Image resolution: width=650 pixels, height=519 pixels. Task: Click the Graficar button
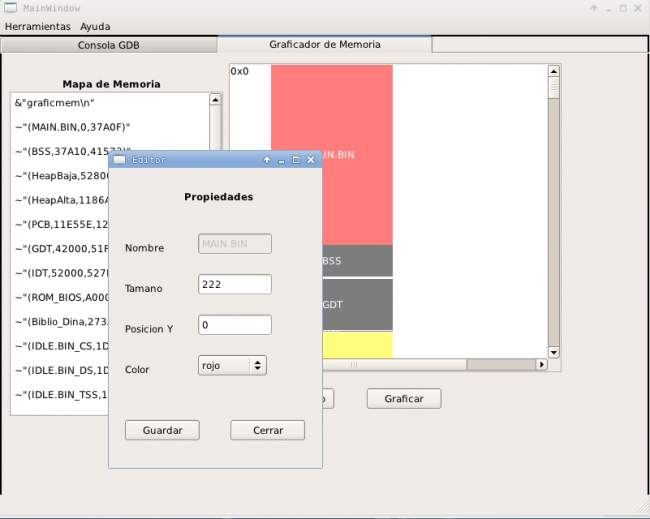point(404,399)
